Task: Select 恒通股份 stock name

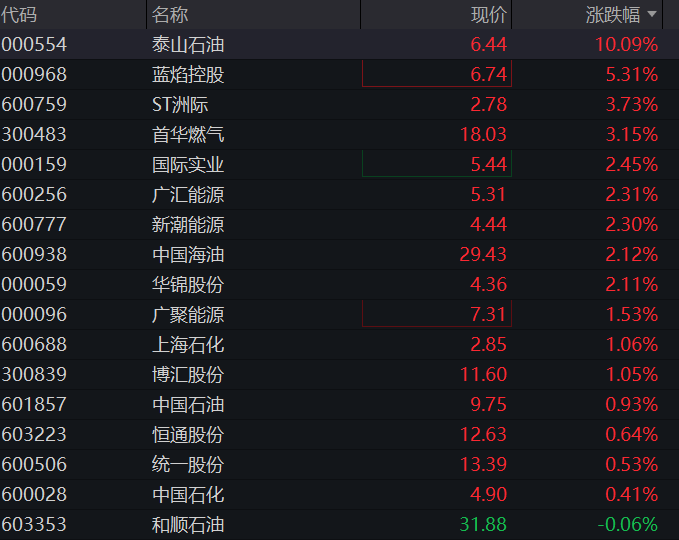Action: [x=188, y=434]
